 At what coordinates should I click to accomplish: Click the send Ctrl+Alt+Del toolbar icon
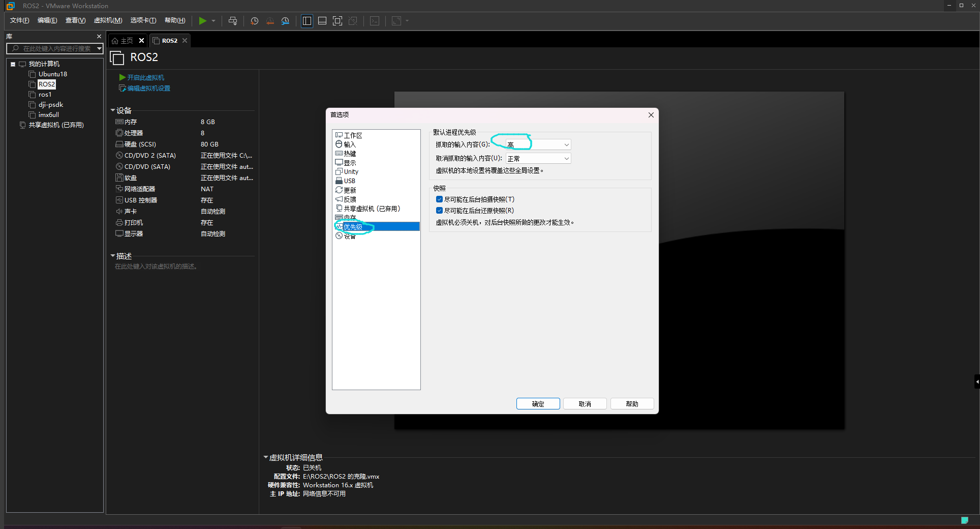tap(233, 21)
